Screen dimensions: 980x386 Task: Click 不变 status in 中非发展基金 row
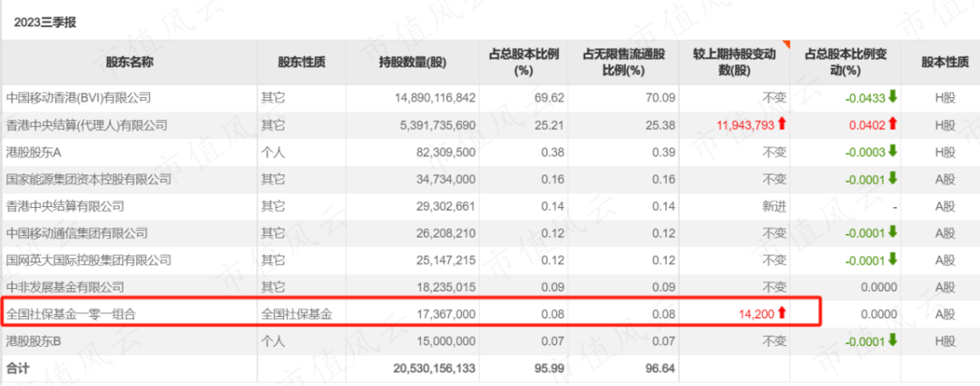point(774,288)
